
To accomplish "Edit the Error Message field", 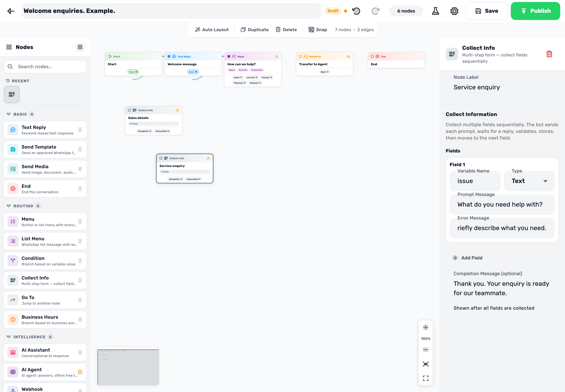I will coord(502,228).
